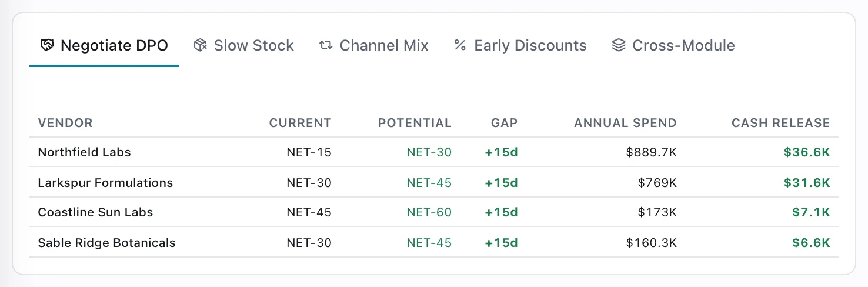Click the $36.6K cash release value
The image size is (868, 287).
click(807, 152)
